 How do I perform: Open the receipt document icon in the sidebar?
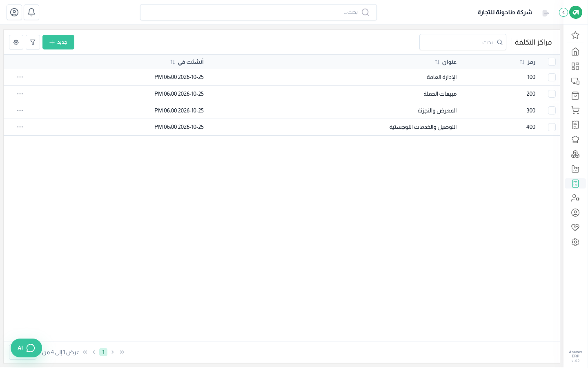pyautogui.click(x=575, y=125)
